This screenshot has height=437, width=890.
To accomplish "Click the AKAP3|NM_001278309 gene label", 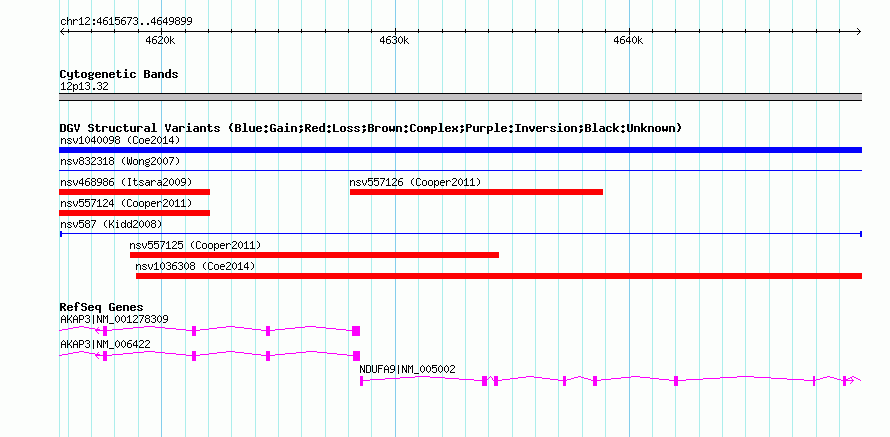I will tap(114, 320).
